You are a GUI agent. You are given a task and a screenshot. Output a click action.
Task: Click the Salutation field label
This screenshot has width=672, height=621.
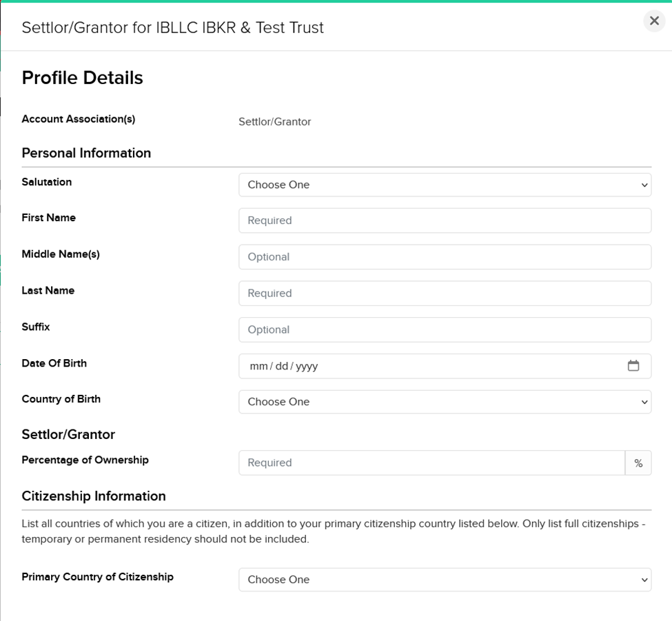click(x=47, y=182)
